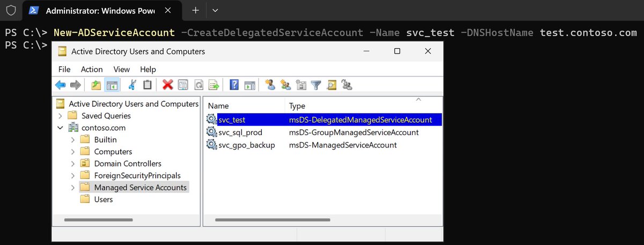Select the svc_sql_prod account row
This screenshot has width=644, height=245.
click(324, 132)
